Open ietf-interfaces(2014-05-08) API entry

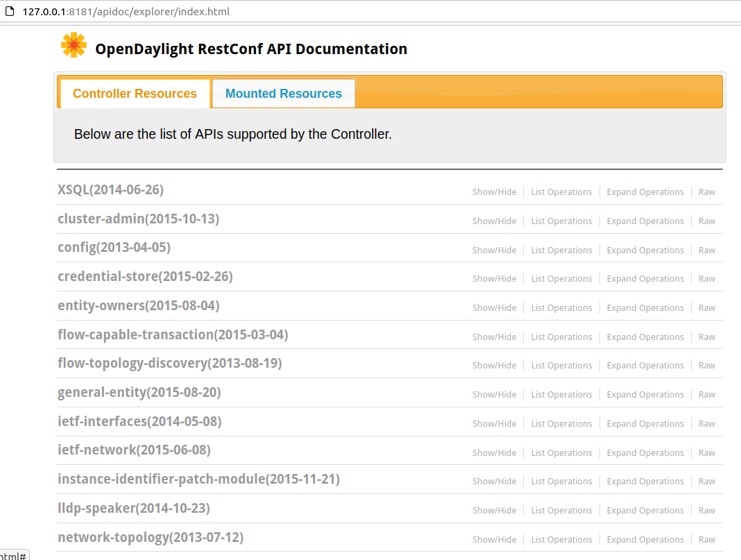(139, 421)
